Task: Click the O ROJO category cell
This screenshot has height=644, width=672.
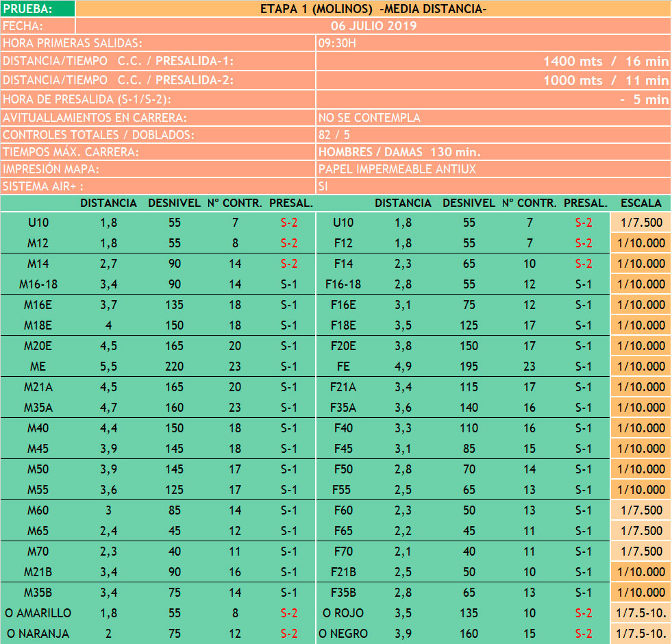Action: pos(343,613)
